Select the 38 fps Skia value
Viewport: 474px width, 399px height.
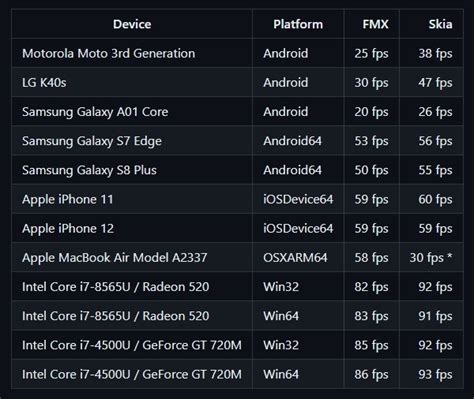pyautogui.click(x=435, y=53)
